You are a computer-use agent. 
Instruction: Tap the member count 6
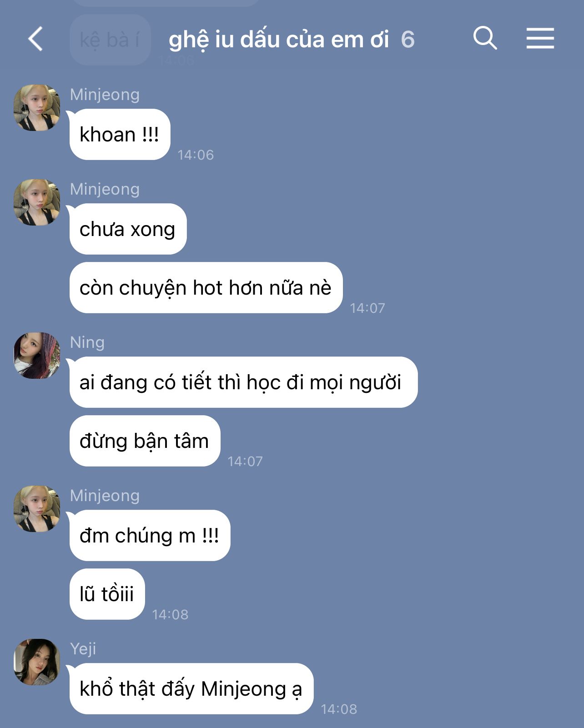pyautogui.click(x=408, y=40)
